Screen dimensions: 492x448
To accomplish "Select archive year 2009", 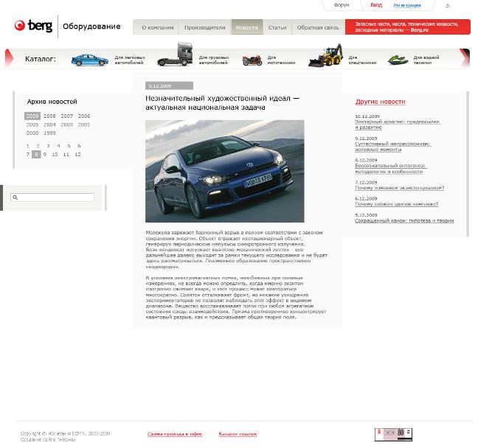I will click(x=32, y=116).
